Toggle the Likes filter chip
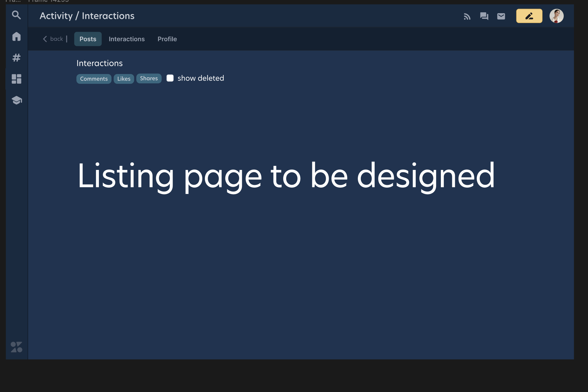588x392 pixels. click(x=124, y=79)
